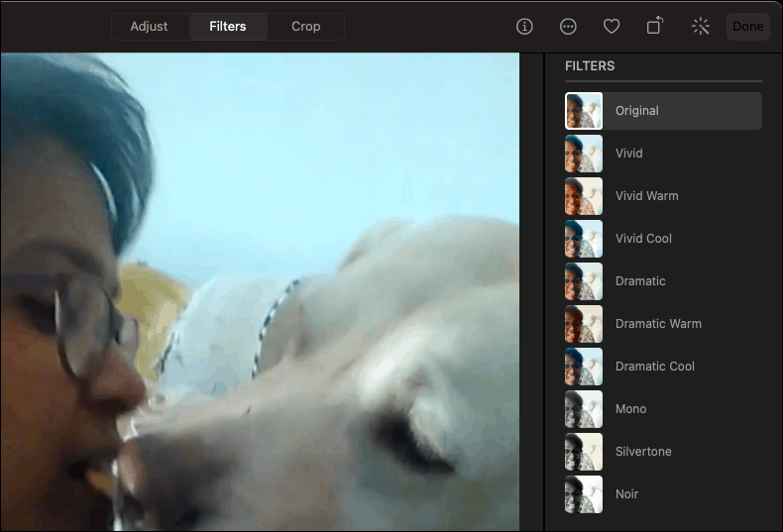
Task: Switch to the Crop tab
Action: [305, 27]
